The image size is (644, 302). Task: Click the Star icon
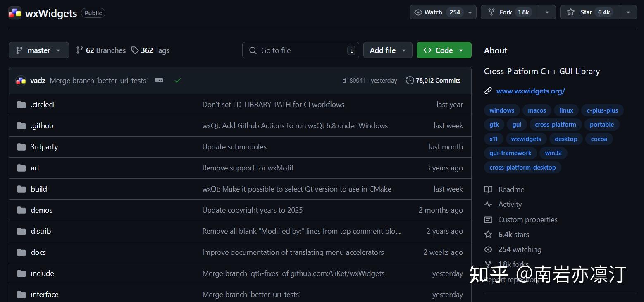(571, 12)
